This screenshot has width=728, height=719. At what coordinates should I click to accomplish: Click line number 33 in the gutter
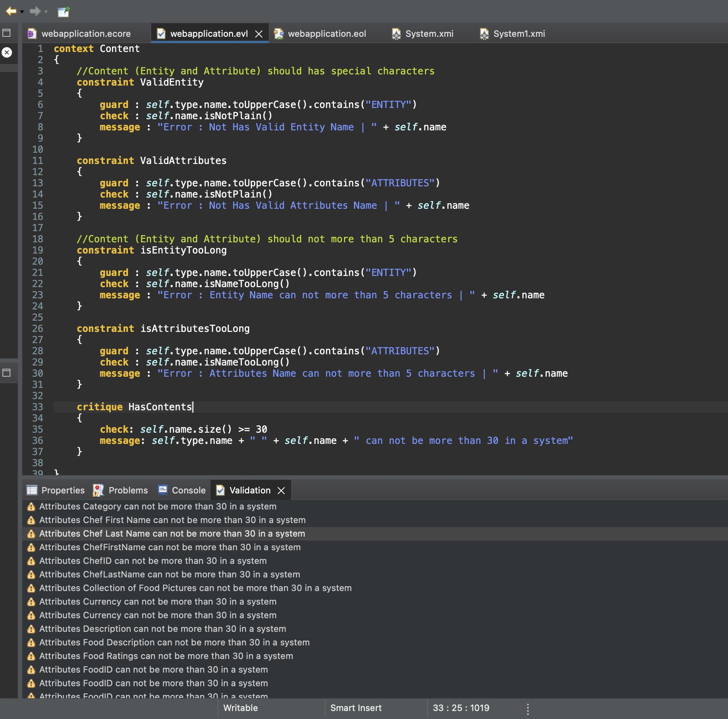[38, 407]
